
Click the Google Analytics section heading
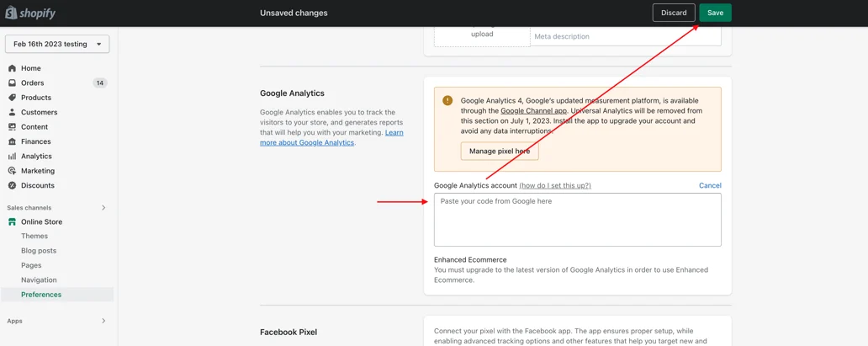[x=293, y=93]
